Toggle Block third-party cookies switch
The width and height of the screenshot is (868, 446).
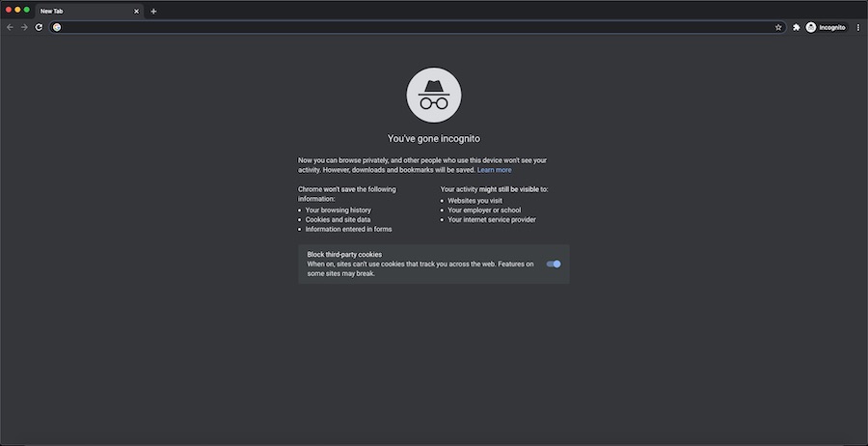[554, 264]
